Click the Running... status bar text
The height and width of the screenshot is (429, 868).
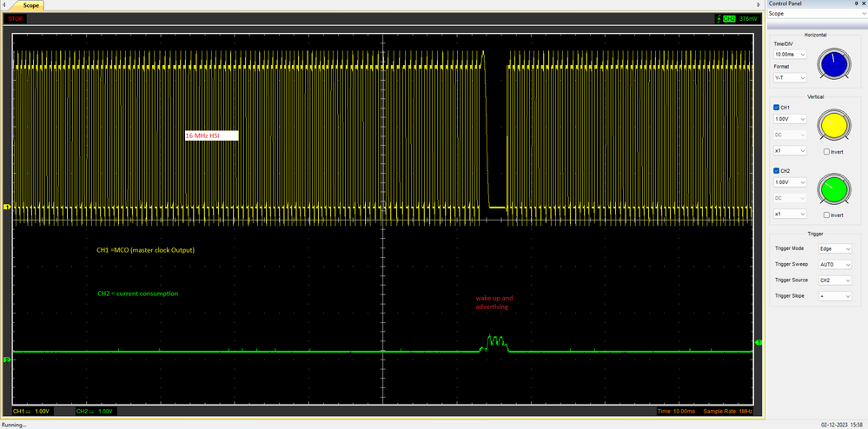coord(13,426)
